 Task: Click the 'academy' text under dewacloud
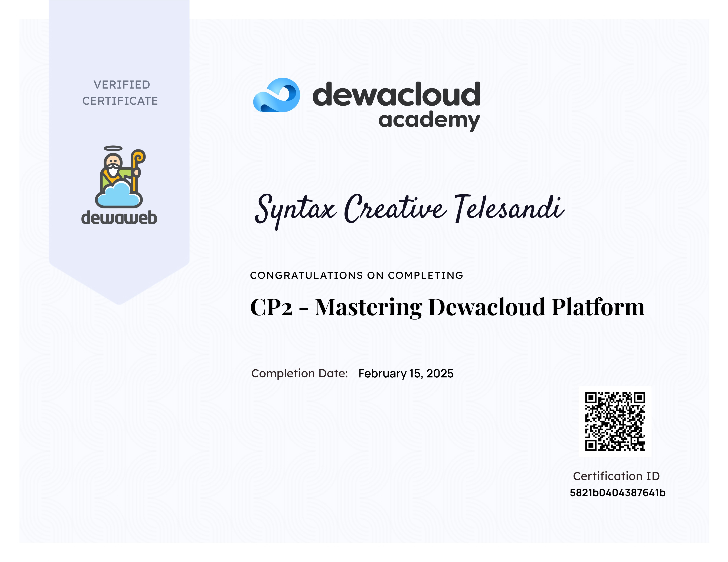(x=429, y=121)
